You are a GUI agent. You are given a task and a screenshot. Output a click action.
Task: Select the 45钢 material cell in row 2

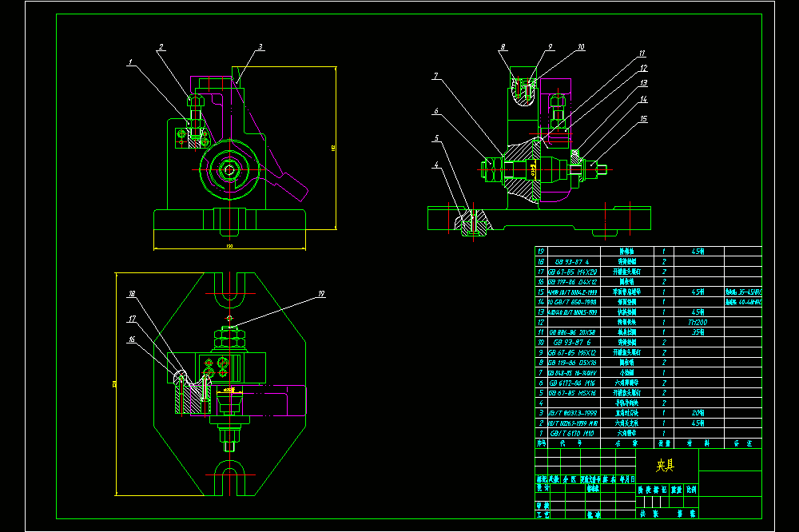(698, 423)
